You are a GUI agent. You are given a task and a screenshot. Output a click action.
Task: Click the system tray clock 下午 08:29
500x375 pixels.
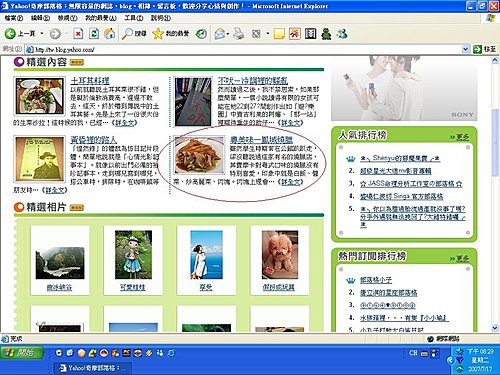click(480, 351)
